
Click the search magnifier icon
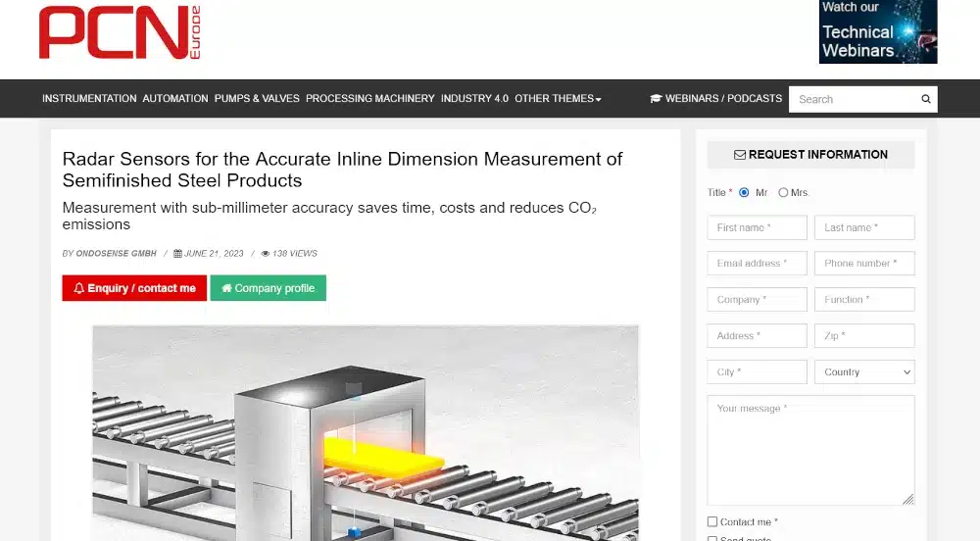coord(926,99)
